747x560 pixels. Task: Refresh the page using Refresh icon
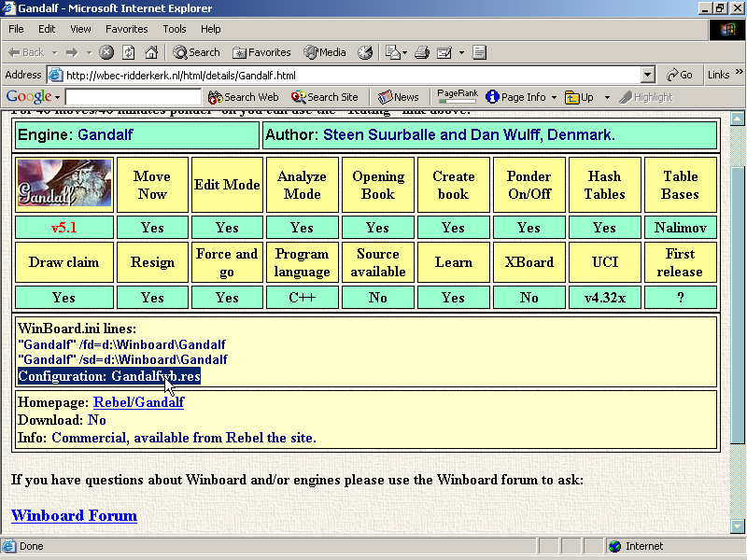pos(129,52)
